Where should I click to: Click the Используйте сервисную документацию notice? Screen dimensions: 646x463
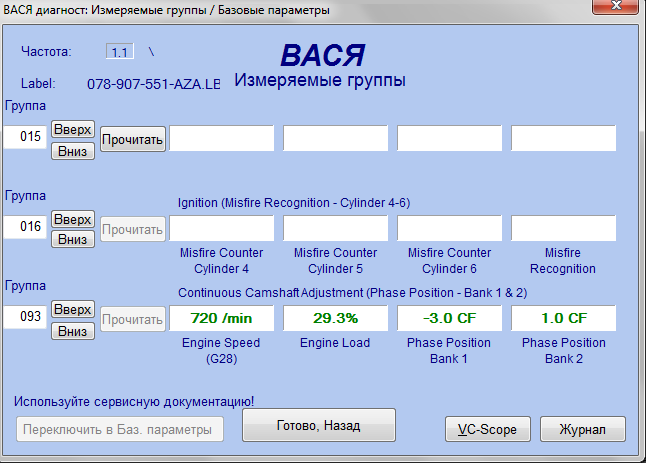134,401
